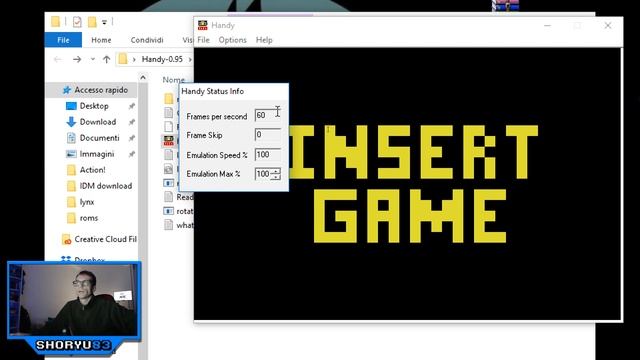Switch to the Explorer Home tab
This screenshot has width=640, height=360.
(101, 40)
